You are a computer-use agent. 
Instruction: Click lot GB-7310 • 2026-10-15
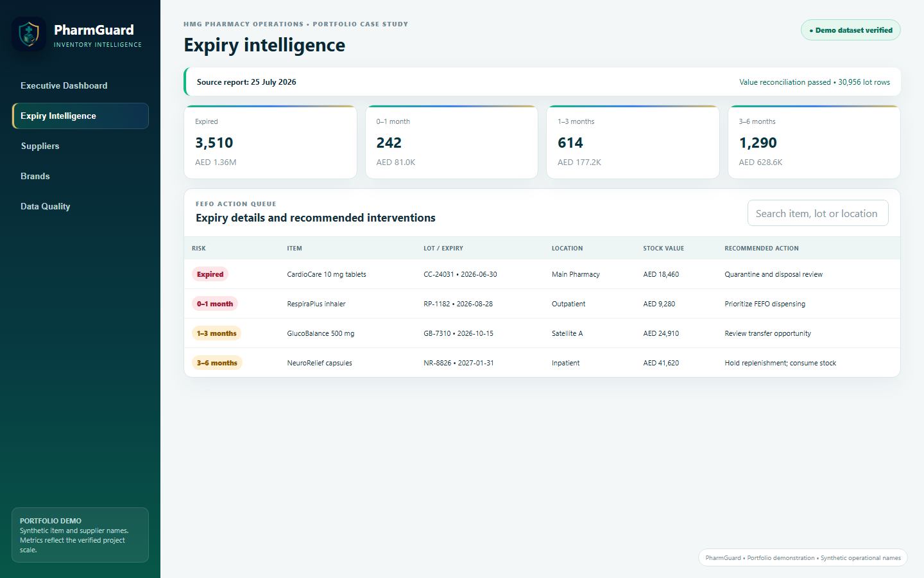458,333
